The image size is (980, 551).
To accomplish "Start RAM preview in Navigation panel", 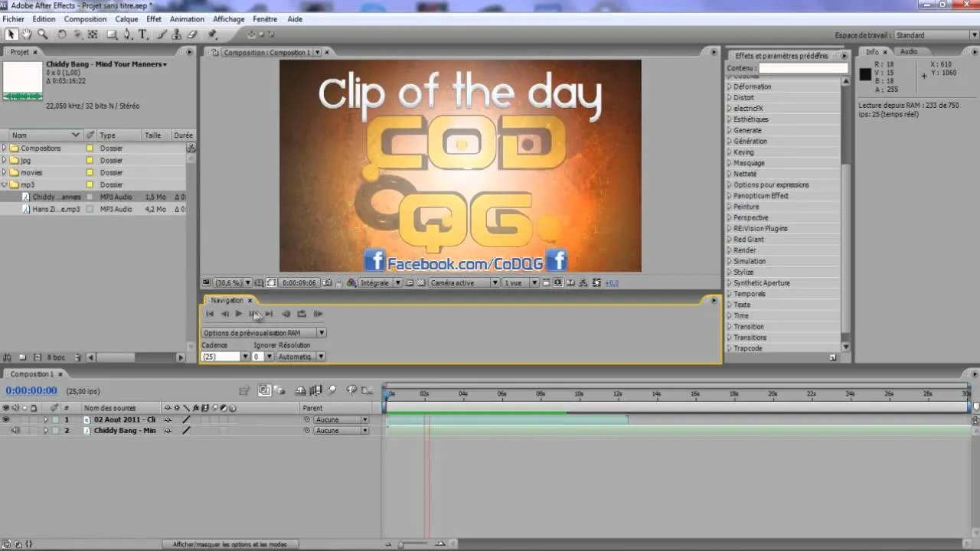I will (318, 314).
